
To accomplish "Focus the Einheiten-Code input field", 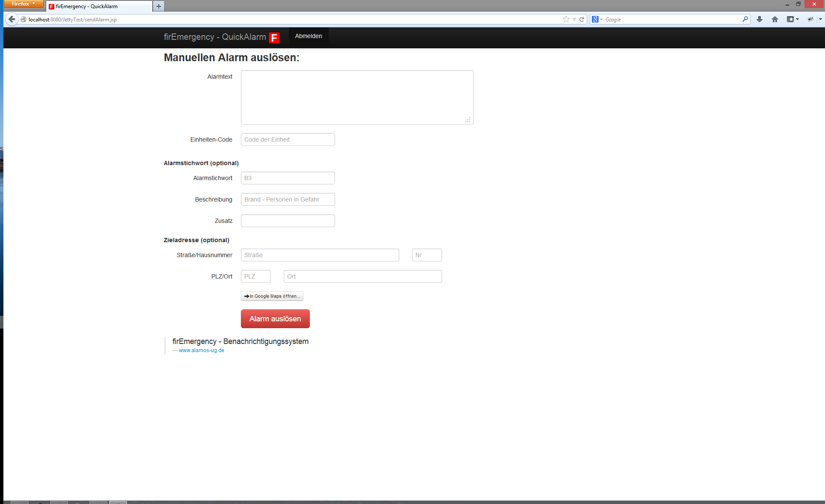I will point(288,139).
